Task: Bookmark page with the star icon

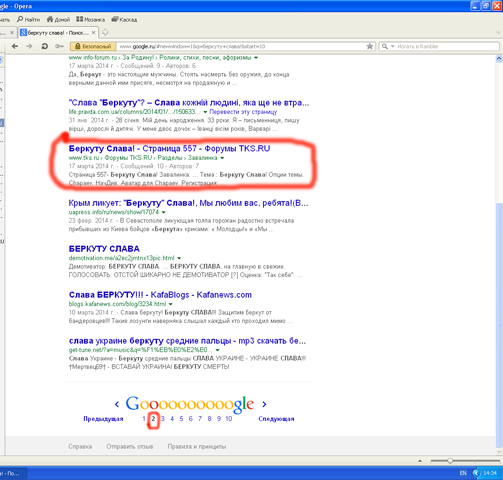Action: pos(370,46)
